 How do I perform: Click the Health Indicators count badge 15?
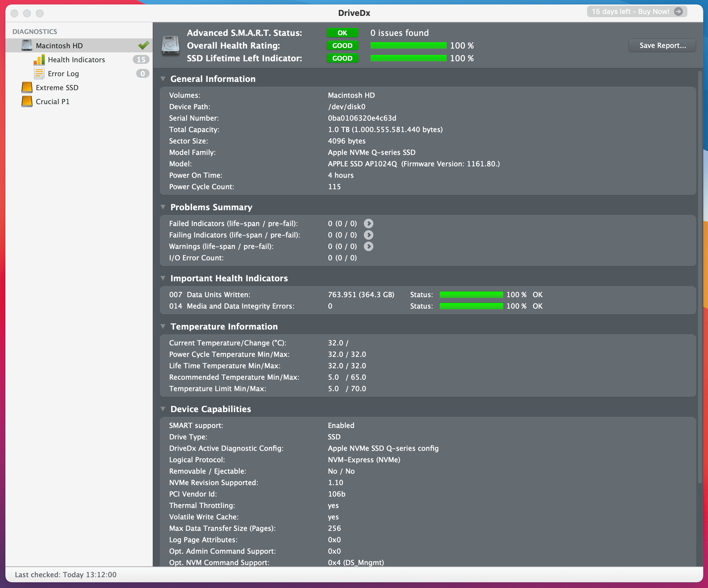pyautogui.click(x=141, y=60)
